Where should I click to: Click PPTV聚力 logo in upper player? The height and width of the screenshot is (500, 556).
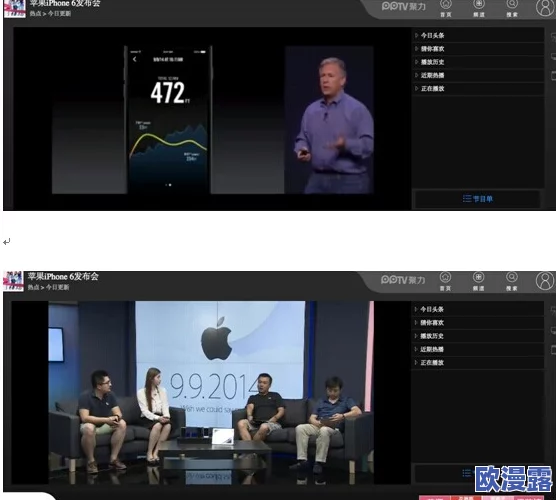click(404, 6)
